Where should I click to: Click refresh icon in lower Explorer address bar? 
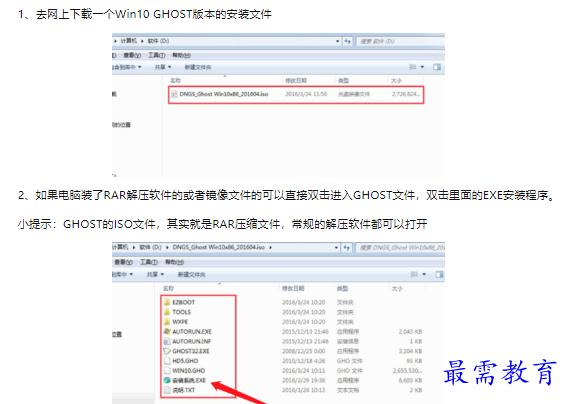pos(347,248)
